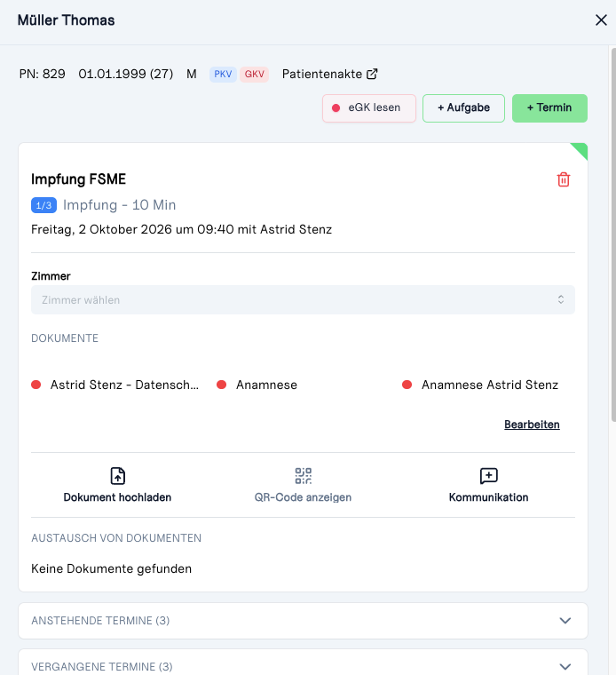Open Anamnese Astrid Stenz document
Viewport: 616px width, 675px height.
click(x=490, y=385)
